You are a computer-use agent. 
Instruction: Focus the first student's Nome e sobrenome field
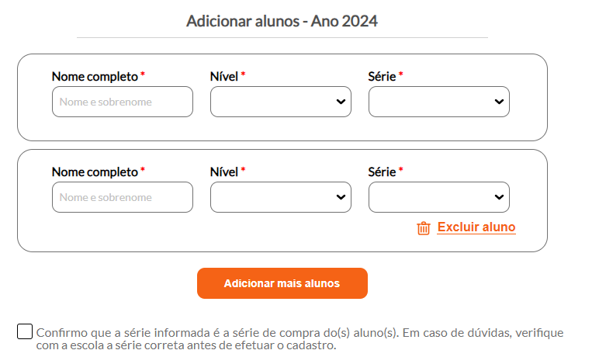123,102
